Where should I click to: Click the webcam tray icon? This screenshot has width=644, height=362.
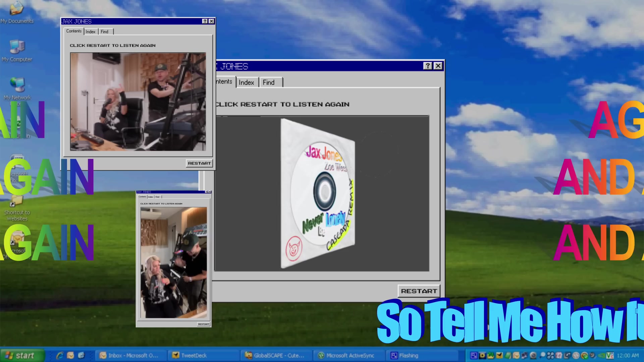pos(533,355)
